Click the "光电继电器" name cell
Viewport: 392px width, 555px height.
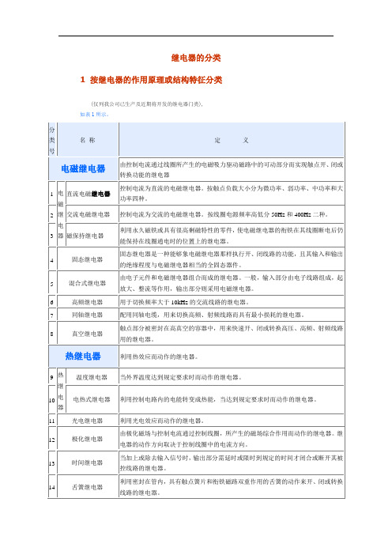point(88,421)
